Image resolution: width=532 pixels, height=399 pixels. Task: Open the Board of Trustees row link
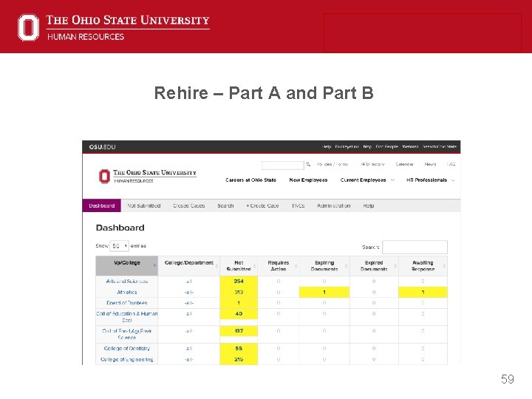coord(127,303)
